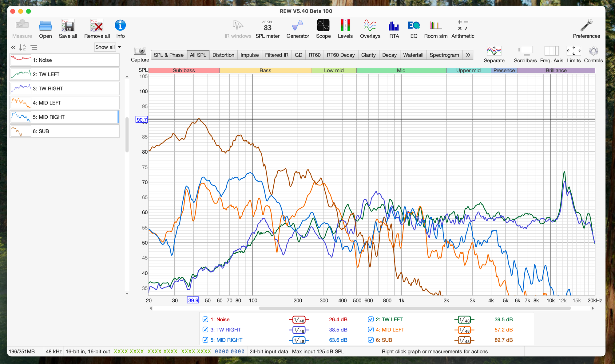
Task: Disable the 4: MID LEFT trace
Action: pyautogui.click(x=371, y=330)
